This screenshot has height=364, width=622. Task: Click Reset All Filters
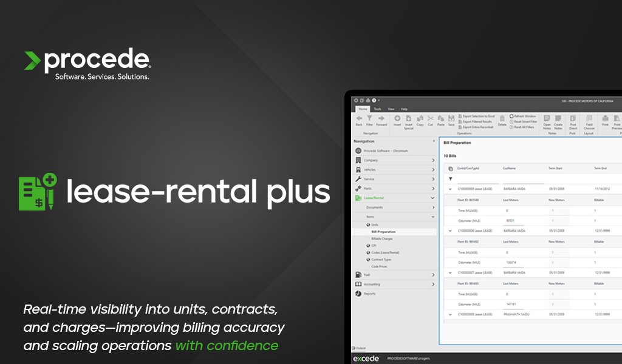click(524, 128)
